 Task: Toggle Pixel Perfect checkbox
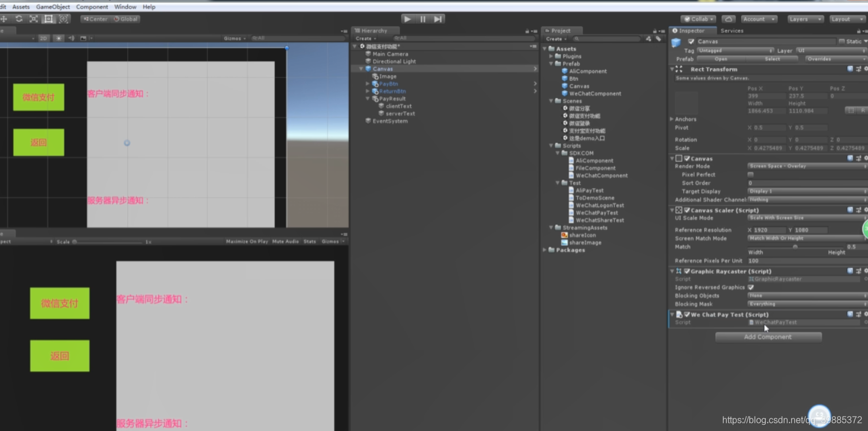pyautogui.click(x=750, y=174)
